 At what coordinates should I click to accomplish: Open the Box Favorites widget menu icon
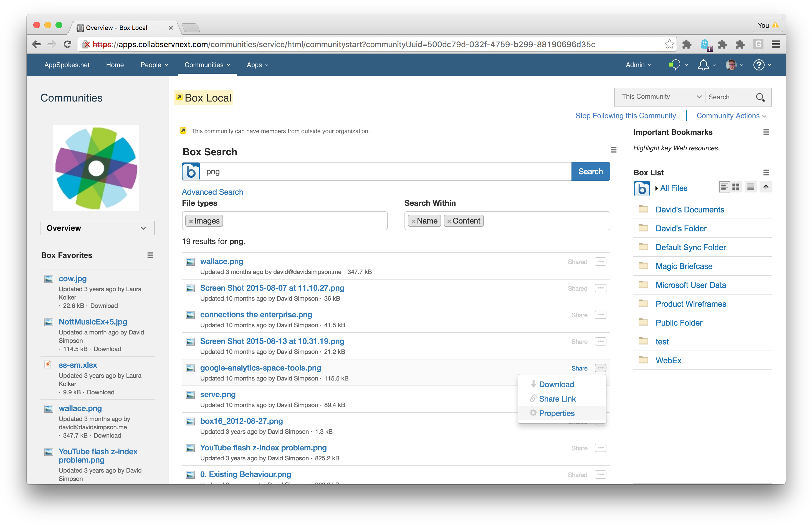(150, 255)
